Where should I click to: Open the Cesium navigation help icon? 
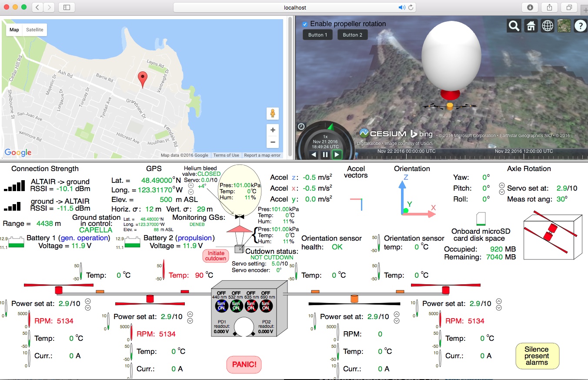coord(580,26)
